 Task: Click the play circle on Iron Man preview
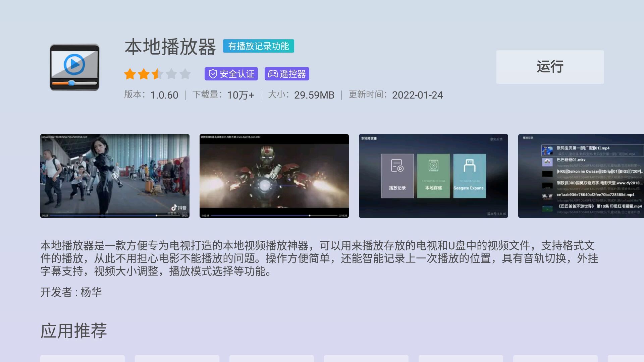tap(274, 176)
